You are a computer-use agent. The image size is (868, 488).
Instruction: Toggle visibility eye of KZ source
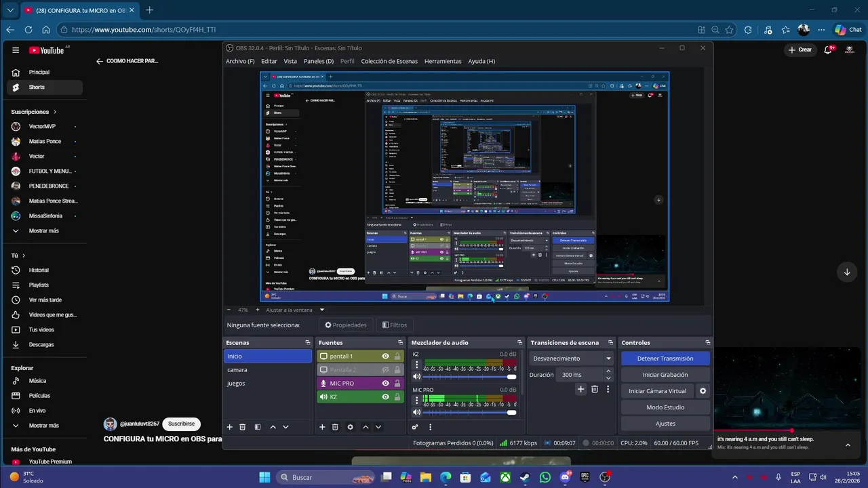pos(385,397)
